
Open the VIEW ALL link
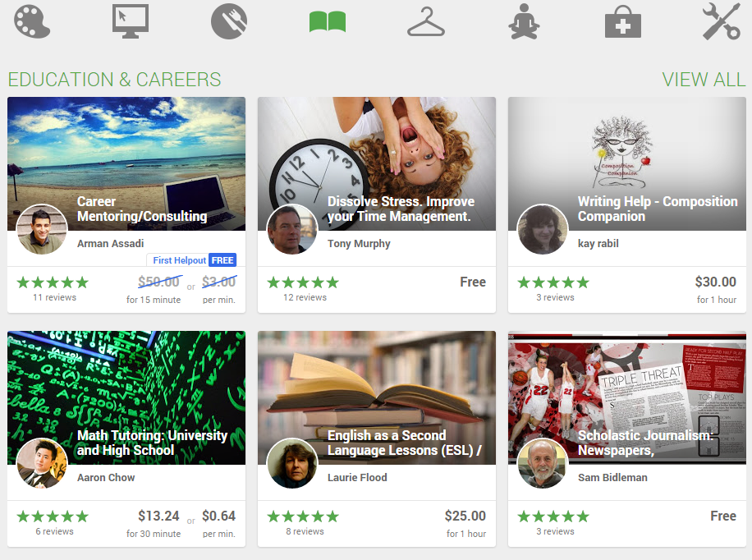click(704, 80)
